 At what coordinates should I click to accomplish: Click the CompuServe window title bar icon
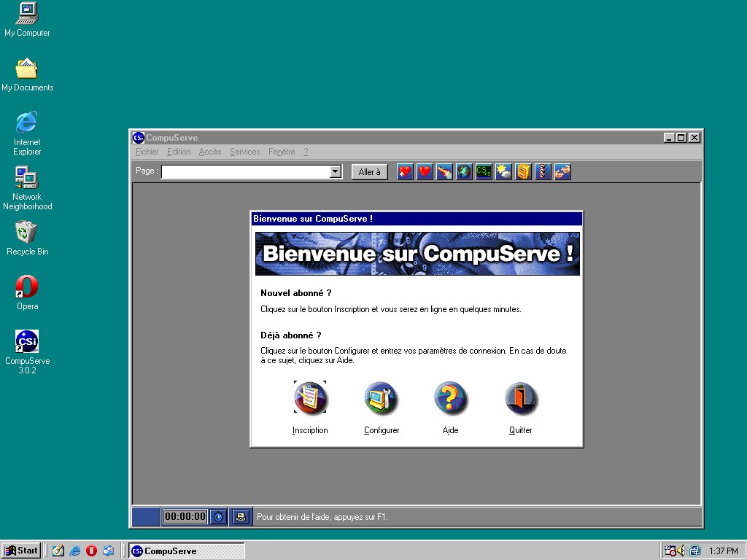[138, 138]
